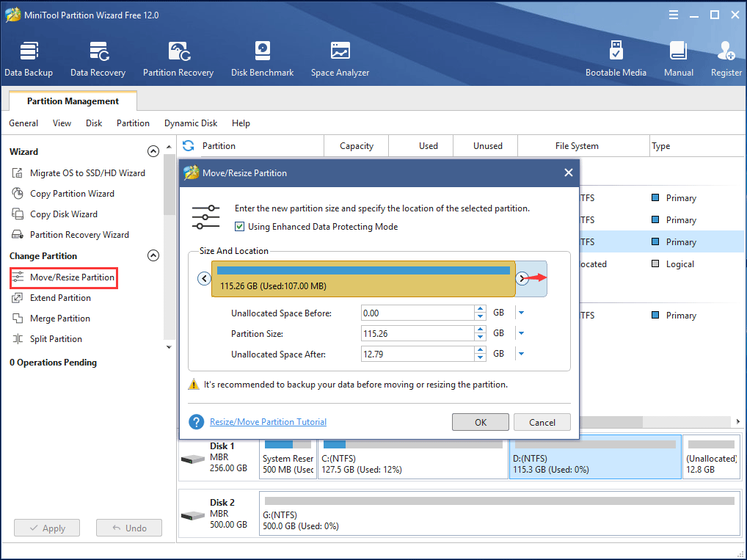Disable Using Enhanced Data Protecting Mode
The image size is (747, 560).
pos(240,226)
